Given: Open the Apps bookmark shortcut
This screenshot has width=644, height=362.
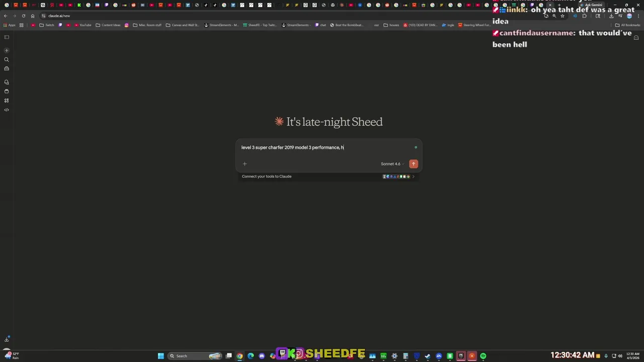Looking at the screenshot, I should (10, 25).
